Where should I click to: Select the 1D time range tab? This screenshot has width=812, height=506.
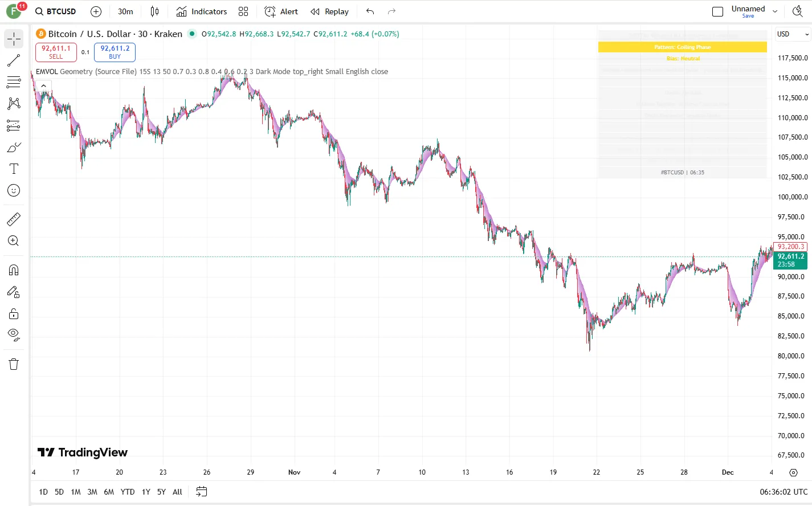point(43,492)
